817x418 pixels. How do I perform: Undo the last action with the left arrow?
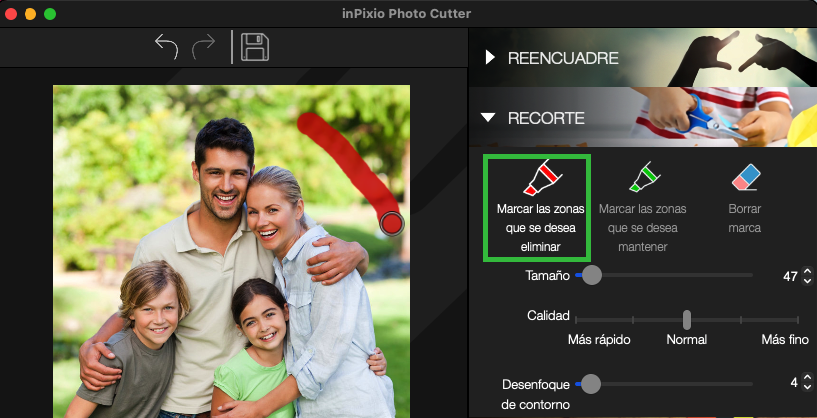(167, 47)
